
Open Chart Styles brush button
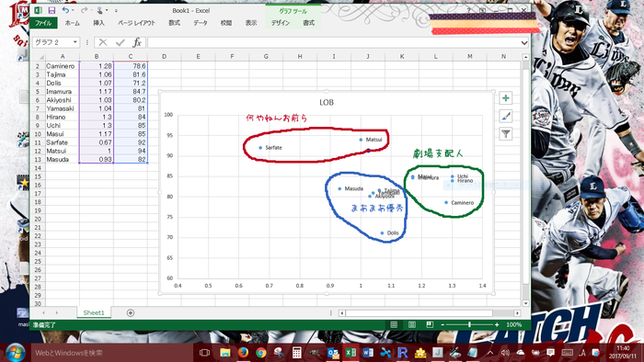tap(506, 116)
